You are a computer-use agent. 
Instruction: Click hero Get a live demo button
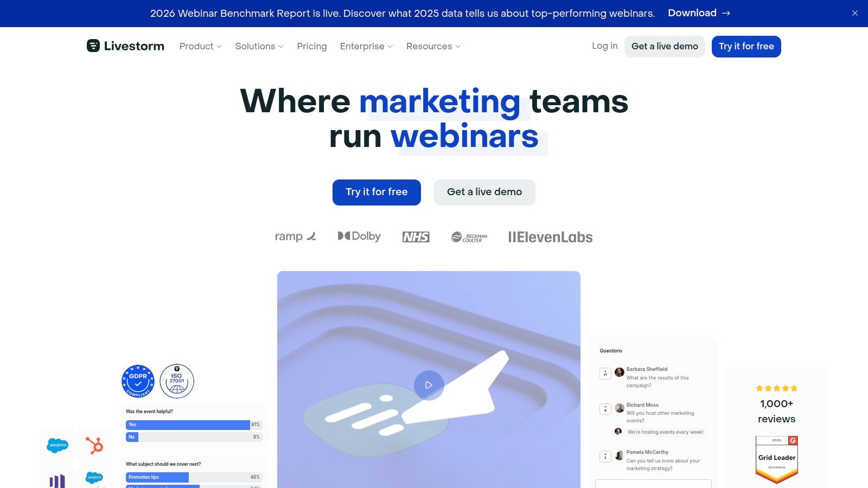pos(484,192)
